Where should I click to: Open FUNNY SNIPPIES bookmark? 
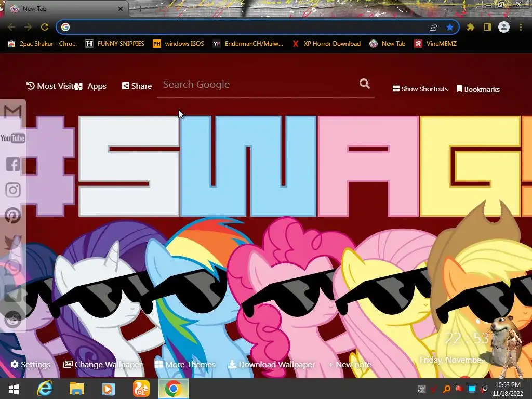click(115, 44)
